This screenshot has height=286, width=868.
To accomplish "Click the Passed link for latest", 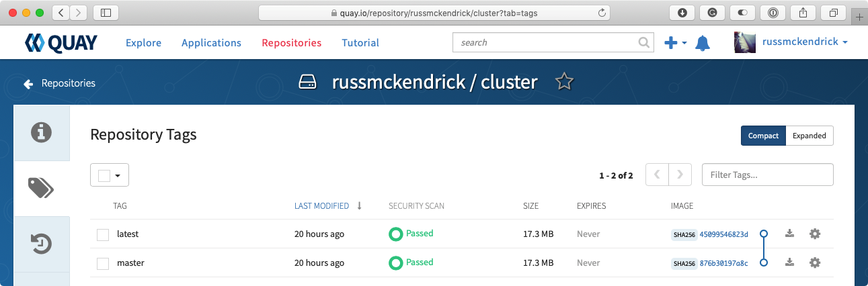I will (x=420, y=234).
